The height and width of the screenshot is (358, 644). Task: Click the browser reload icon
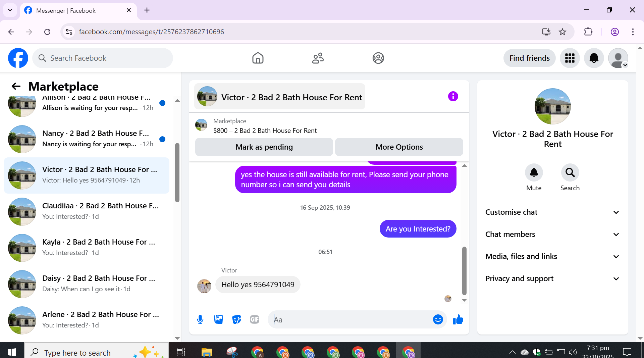tap(47, 32)
